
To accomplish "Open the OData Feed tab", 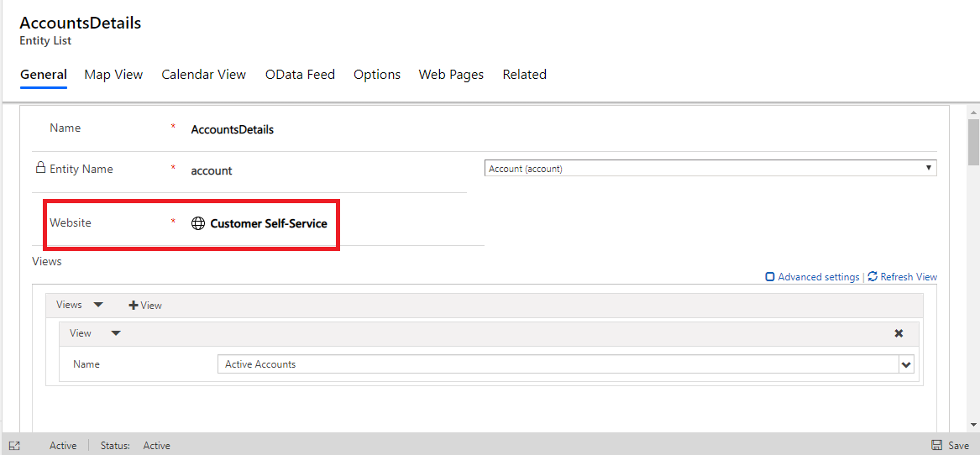I will click(x=300, y=75).
